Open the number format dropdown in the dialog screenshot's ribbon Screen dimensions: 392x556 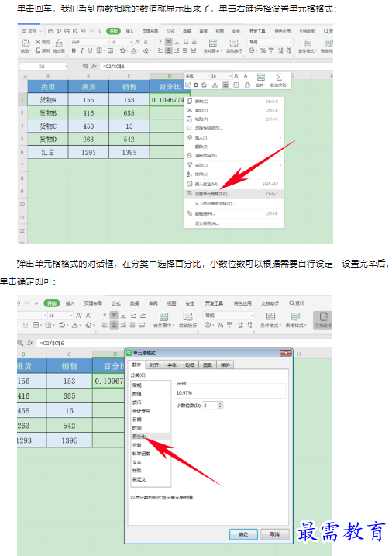pyautogui.click(x=252, y=316)
